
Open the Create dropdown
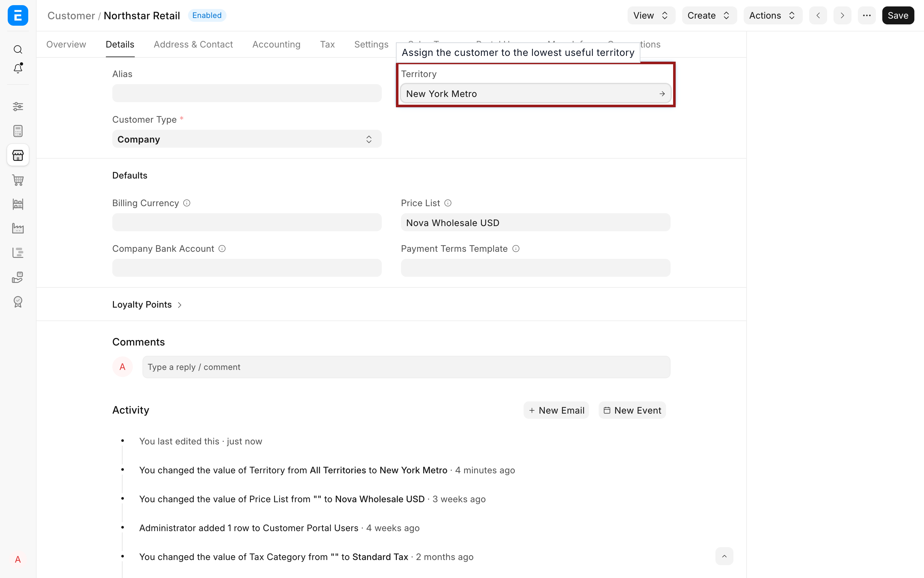click(x=709, y=15)
